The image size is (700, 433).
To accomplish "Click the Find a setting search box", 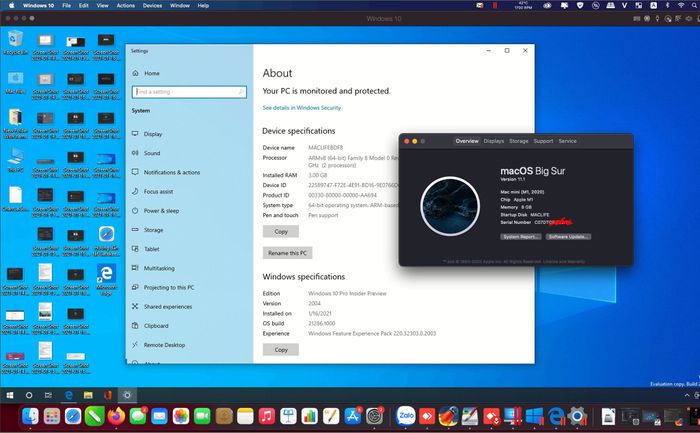I will pyautogui.click(x=189, y=92).
